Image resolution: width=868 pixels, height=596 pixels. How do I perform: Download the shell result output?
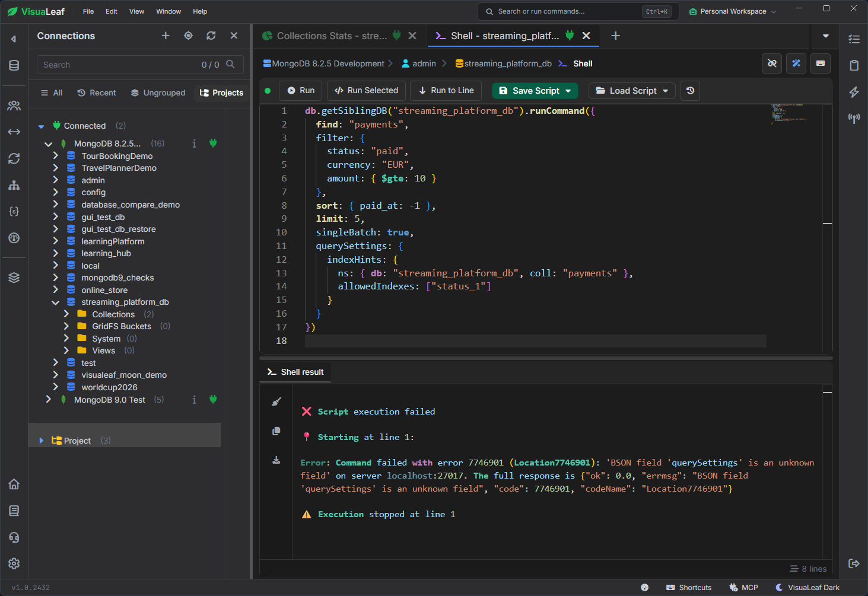(276, 460)
